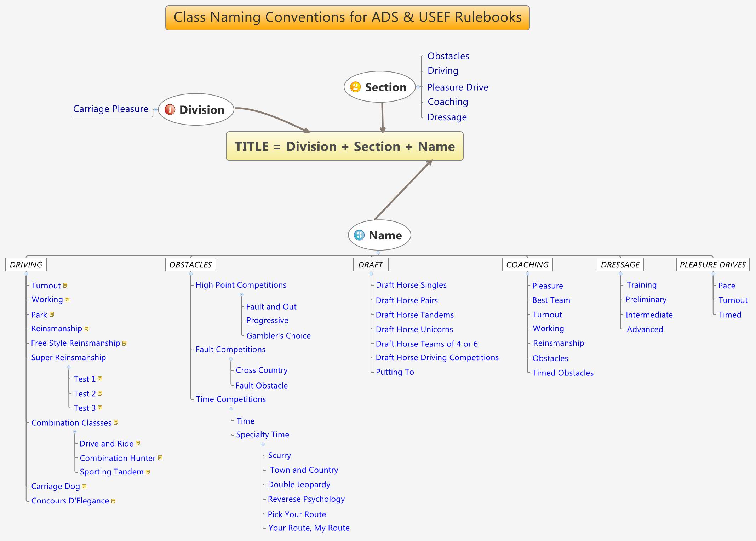Collapse the Super Reinsmanship subtopics

(69, 367)
